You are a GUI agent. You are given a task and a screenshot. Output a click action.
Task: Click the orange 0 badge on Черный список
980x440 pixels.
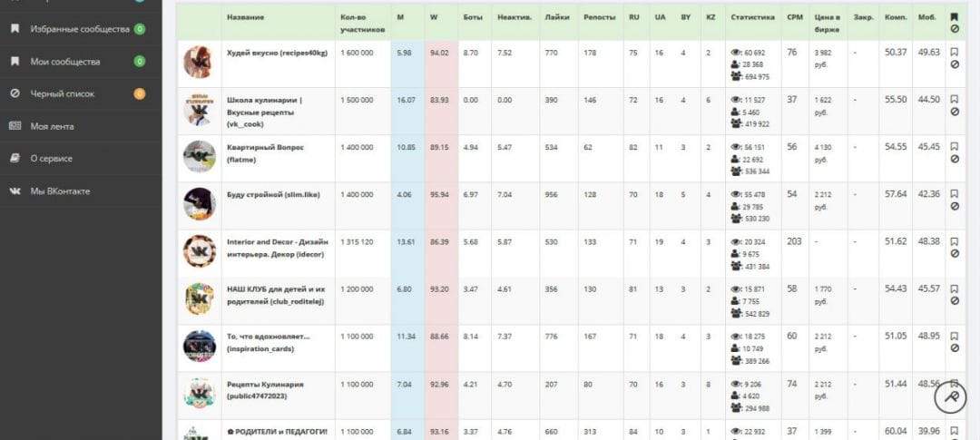click(140, 93)
